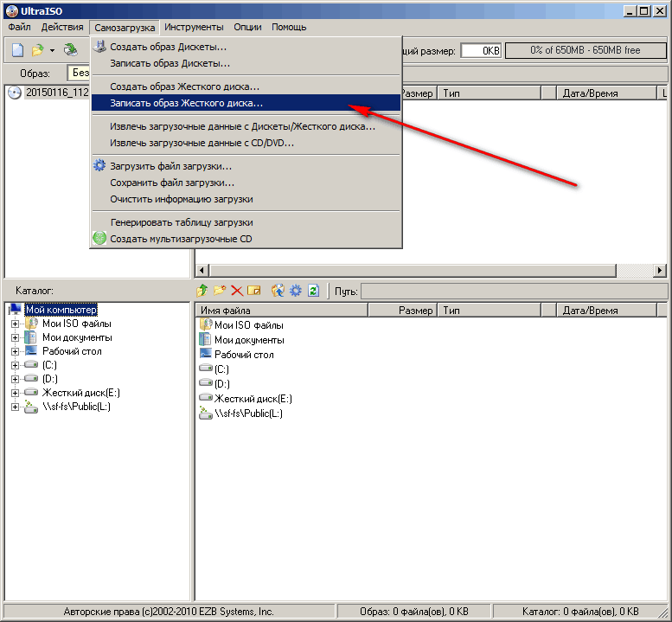Expand the (D:) drive tree node

(x=15, y=379)
